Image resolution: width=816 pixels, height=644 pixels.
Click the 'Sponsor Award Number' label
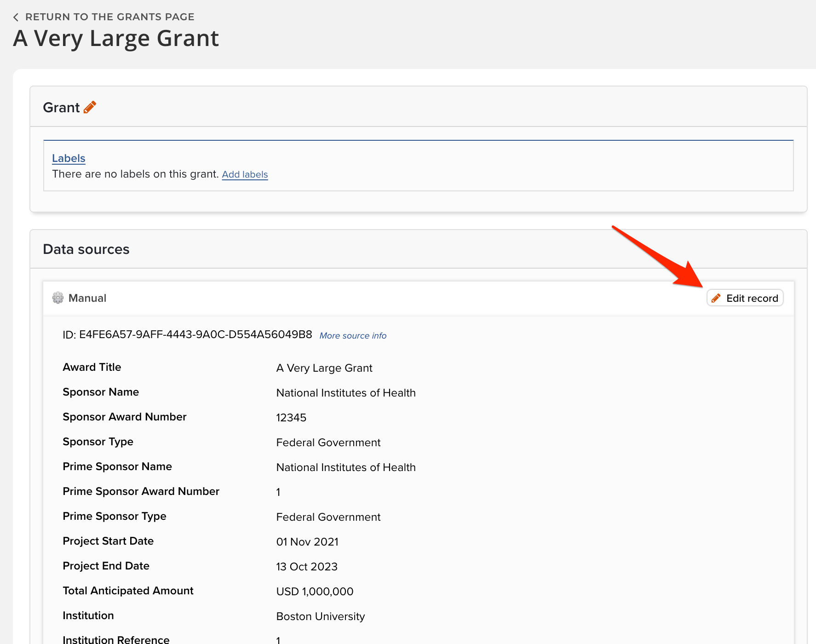(x=125, y=417)
